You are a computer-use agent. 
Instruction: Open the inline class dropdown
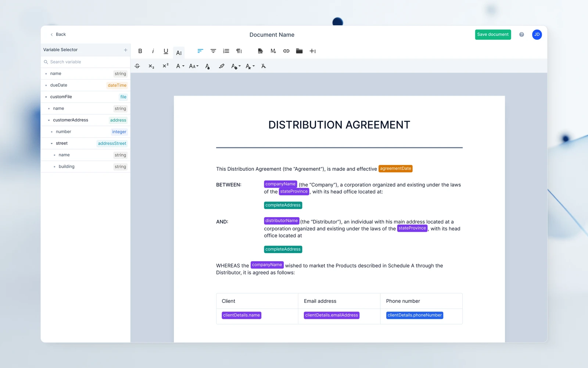coord(236,66)
